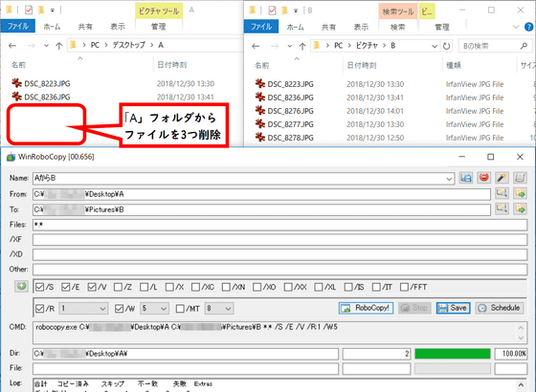Click properties checkmark icon in folder B toolbar
536x392 pixels.
coord(272,11)
